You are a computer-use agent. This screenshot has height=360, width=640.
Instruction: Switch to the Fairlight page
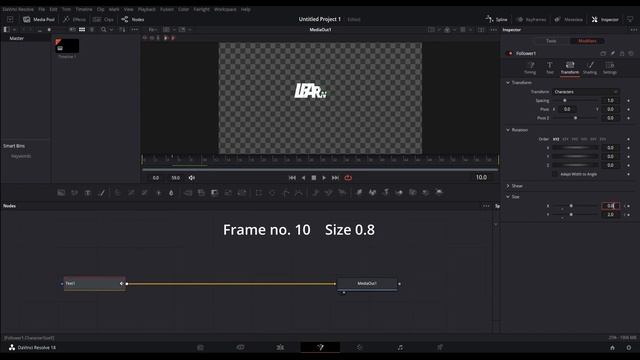click(400, 347)
